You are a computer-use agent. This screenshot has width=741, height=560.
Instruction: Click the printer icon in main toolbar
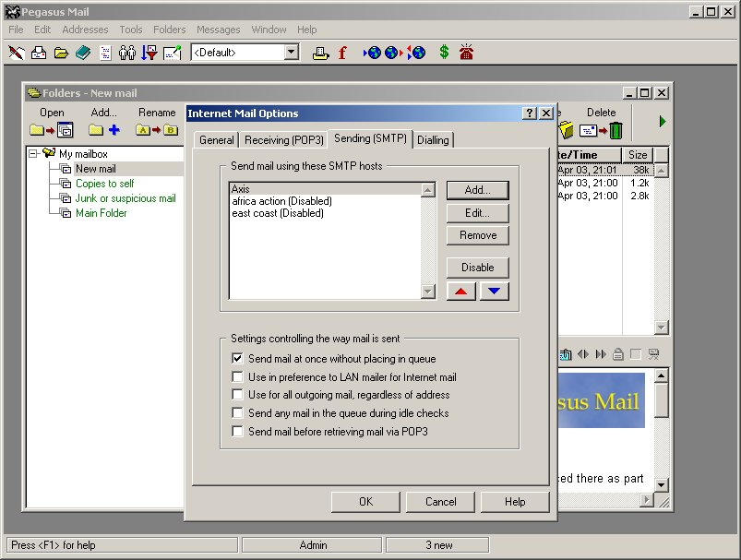pyautogui.click(x=320, y=53)
